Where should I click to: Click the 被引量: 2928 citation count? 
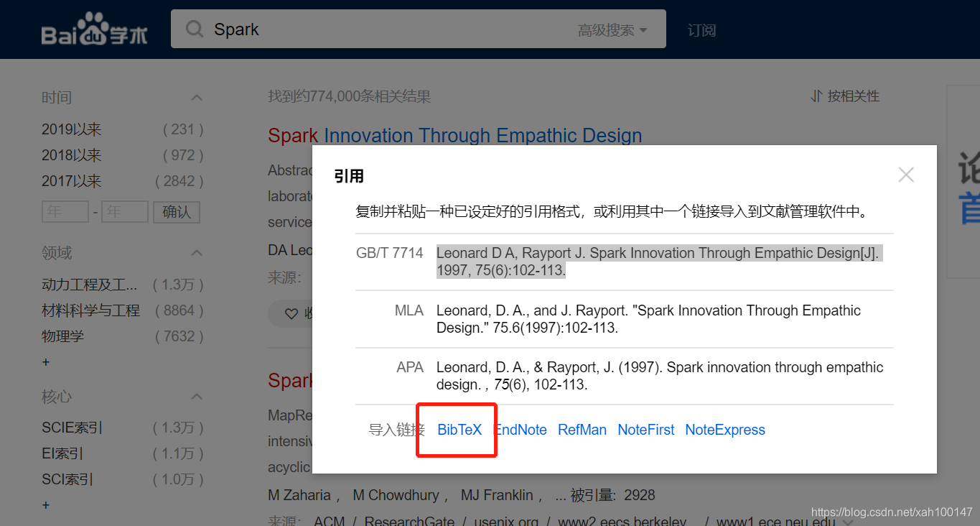coord(612,495)
